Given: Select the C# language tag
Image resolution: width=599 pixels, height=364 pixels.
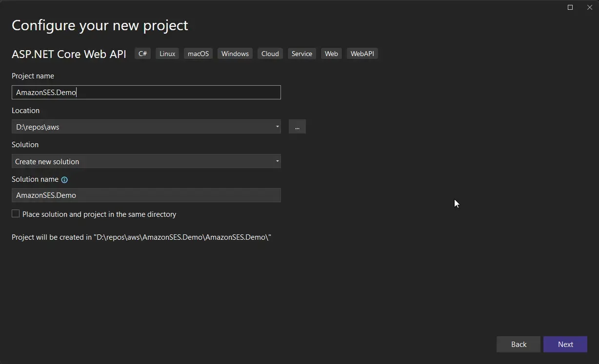Looking at the screenshot, I should (x=142, y=54).
